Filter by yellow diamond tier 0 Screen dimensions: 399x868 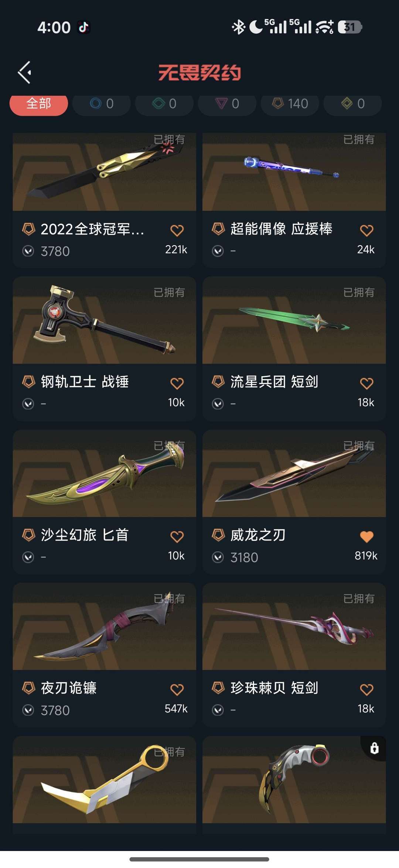coord(353,104)
